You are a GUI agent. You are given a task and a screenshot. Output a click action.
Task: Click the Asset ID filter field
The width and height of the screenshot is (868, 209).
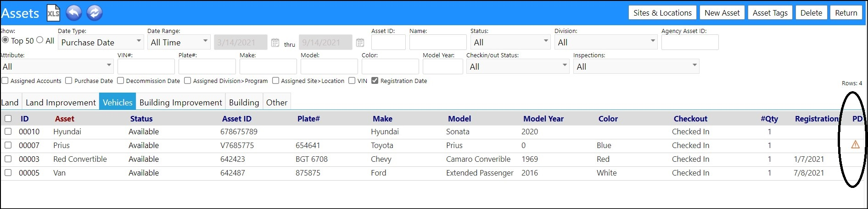click(388, 42)
